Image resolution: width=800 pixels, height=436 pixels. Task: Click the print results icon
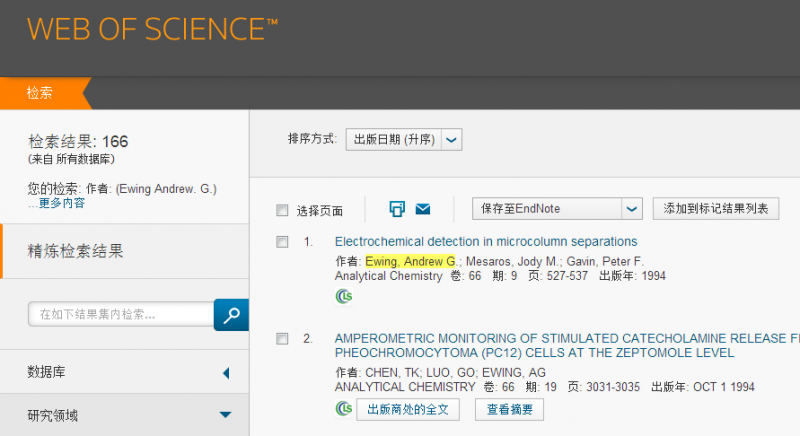point(397,209)
